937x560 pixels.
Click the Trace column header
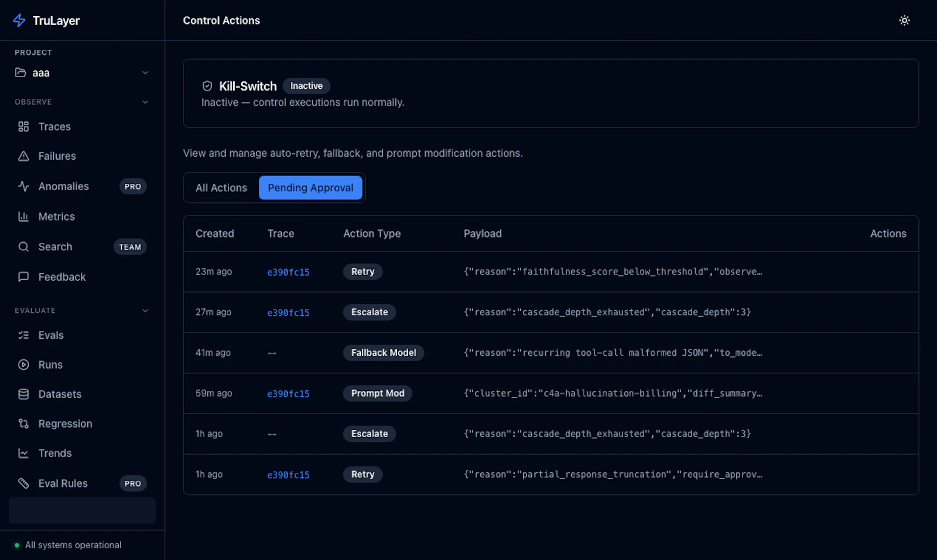(x=281, y=233)
